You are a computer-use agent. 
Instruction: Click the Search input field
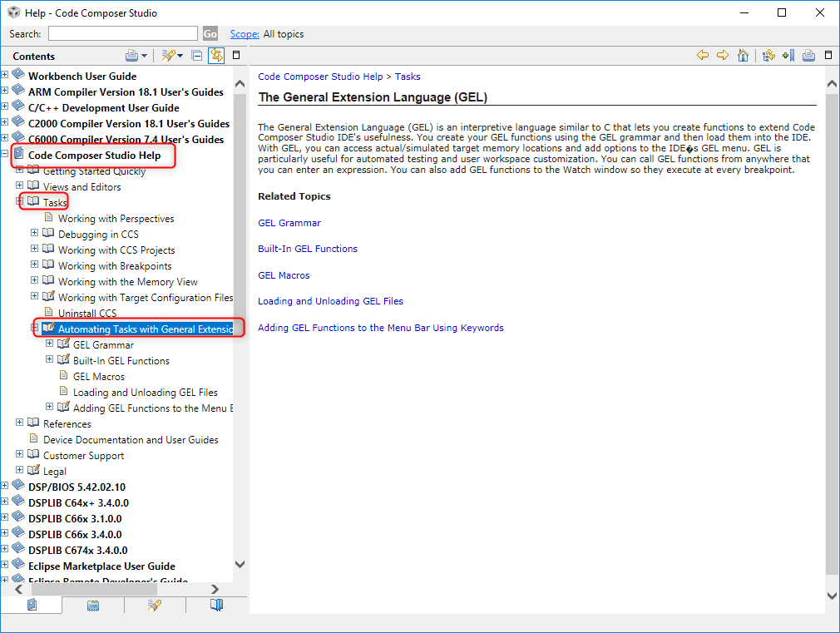coord(123,33)
